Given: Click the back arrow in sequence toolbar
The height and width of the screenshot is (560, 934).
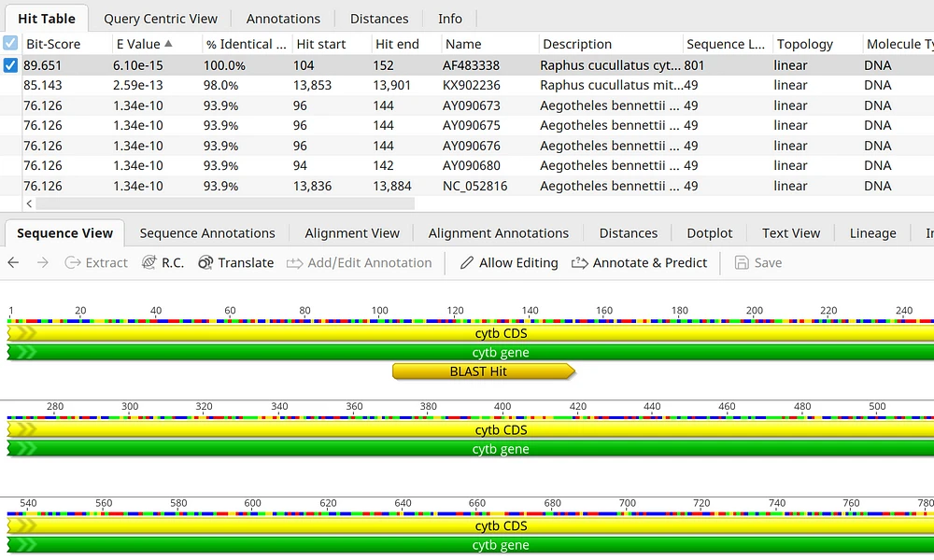Looking at the screenshot, I should pos(13,263).
